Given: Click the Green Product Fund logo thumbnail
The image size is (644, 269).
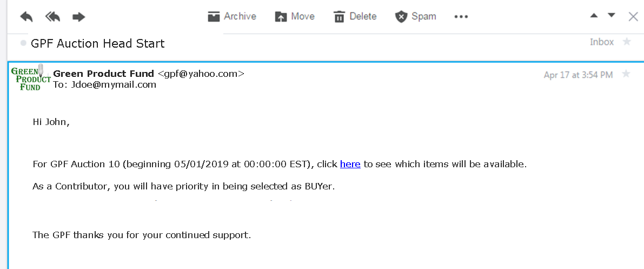Looking at the screenshot, I should coord(30,77).
